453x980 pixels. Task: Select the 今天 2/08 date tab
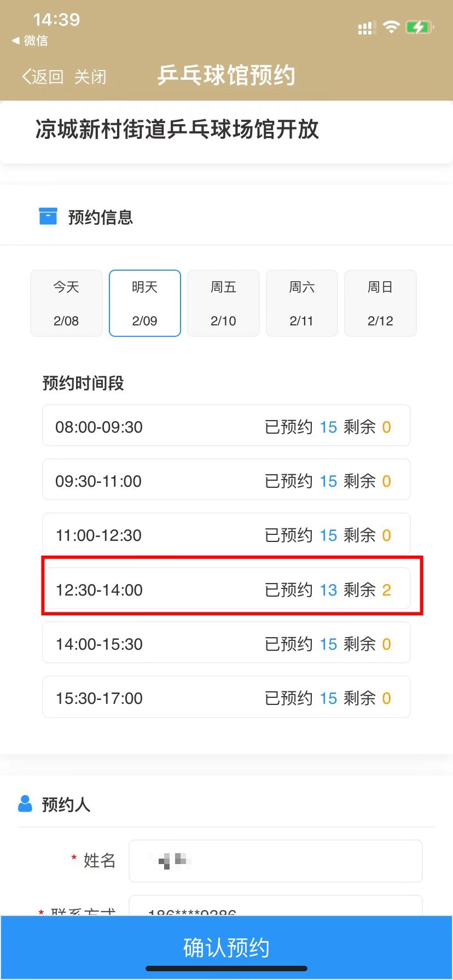point(66,303)
